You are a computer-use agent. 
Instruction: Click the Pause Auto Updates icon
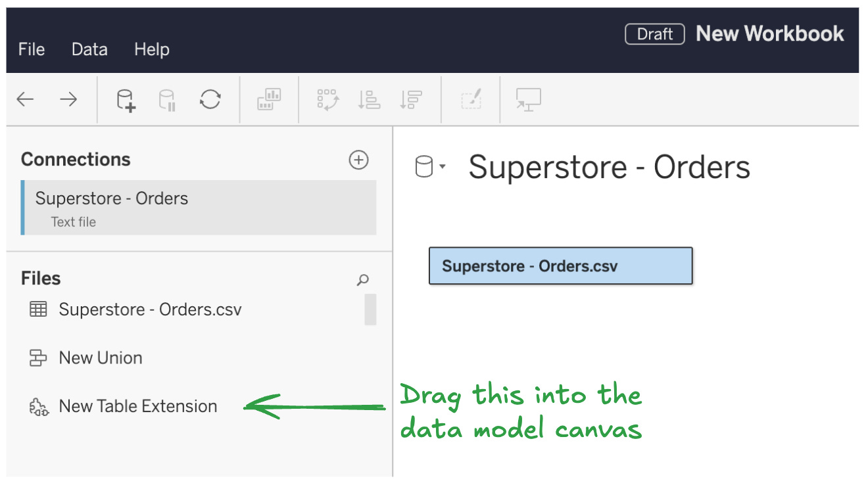click(167, 100)
